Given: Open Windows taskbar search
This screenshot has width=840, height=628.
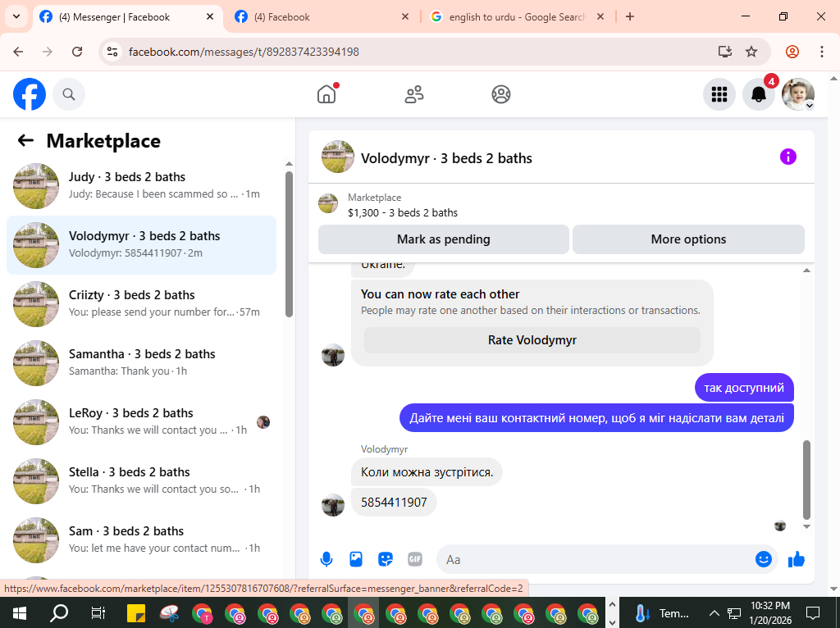Looking at the screenshot, I should 59,613.
